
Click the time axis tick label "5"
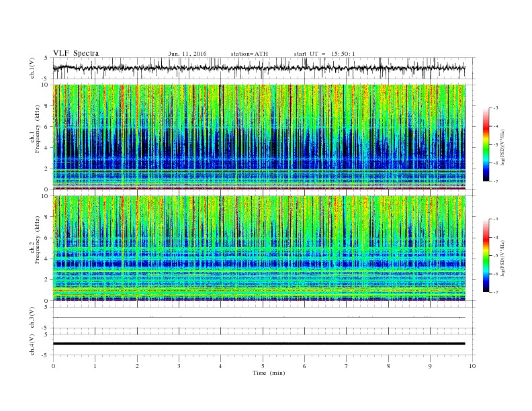point(263,366)
